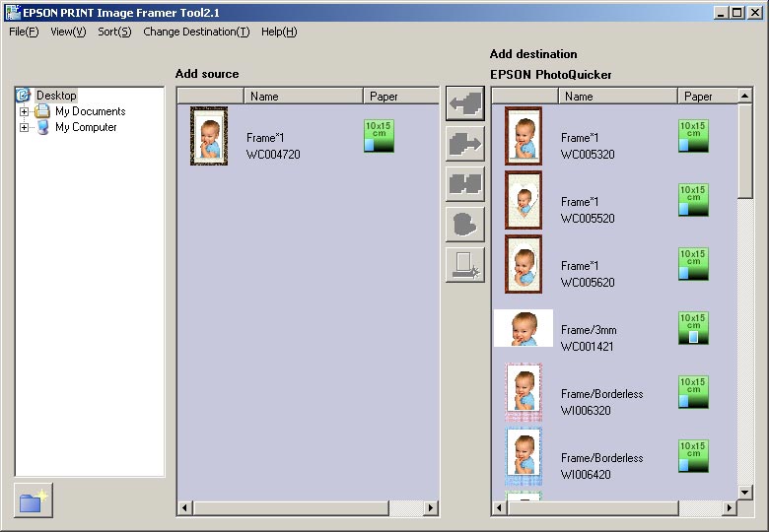This screenshot has height=532, width=769.
Task: Click the WC005520 text in destination list
Action: pyautogui.click(x=588, y=219)
